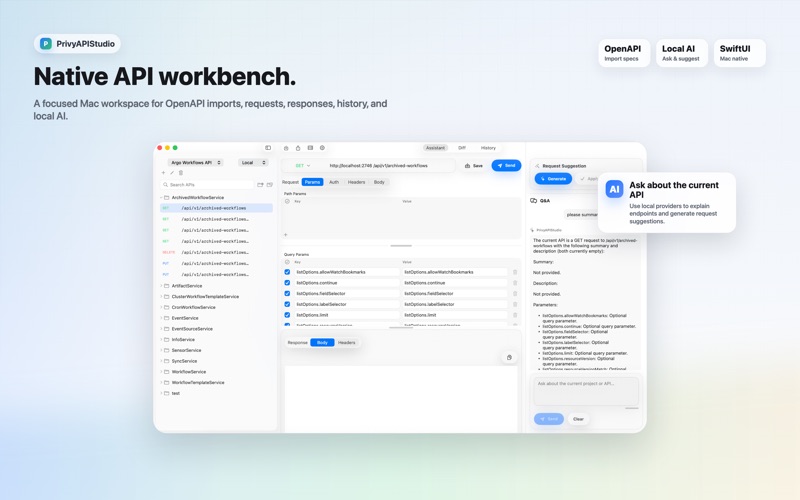Screen dimensions: 800x500
Task: Click the Local AI Ask & suggest badge
Action: (682, 53)
